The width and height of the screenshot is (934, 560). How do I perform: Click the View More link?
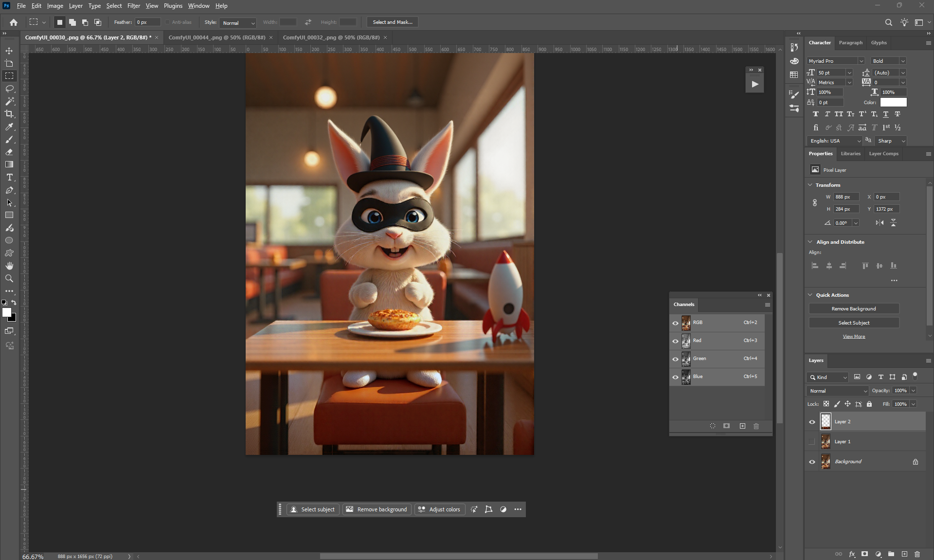854,337
